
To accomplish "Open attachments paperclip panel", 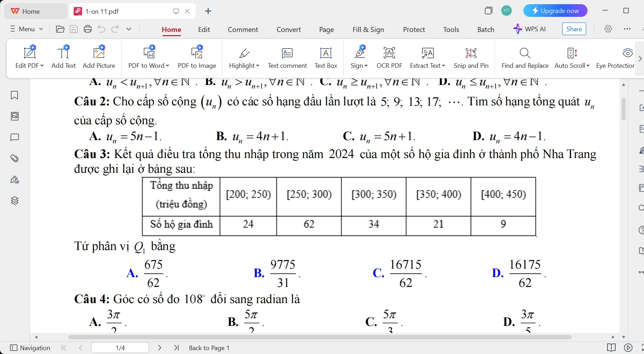I will pos(15,158).
